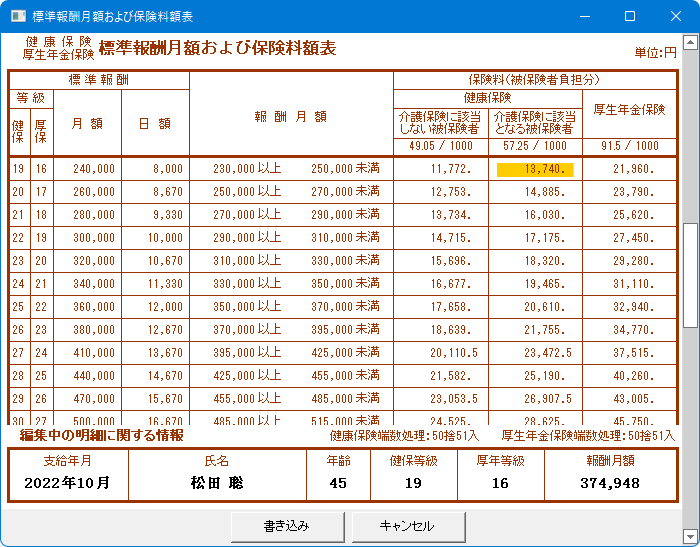
Task: Select monthly amount 360,000
Action: [x=94, y=307]
